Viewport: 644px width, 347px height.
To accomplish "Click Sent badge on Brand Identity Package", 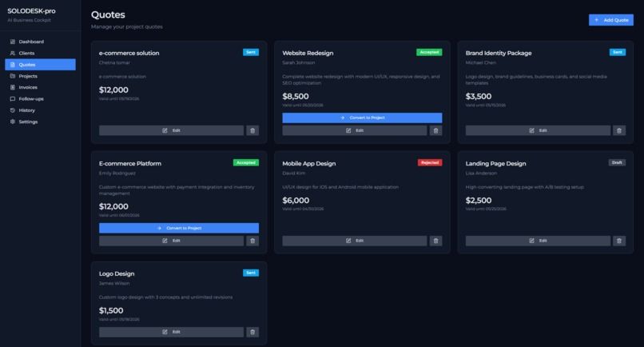I will pyautogui.click(x=618, y=52).
